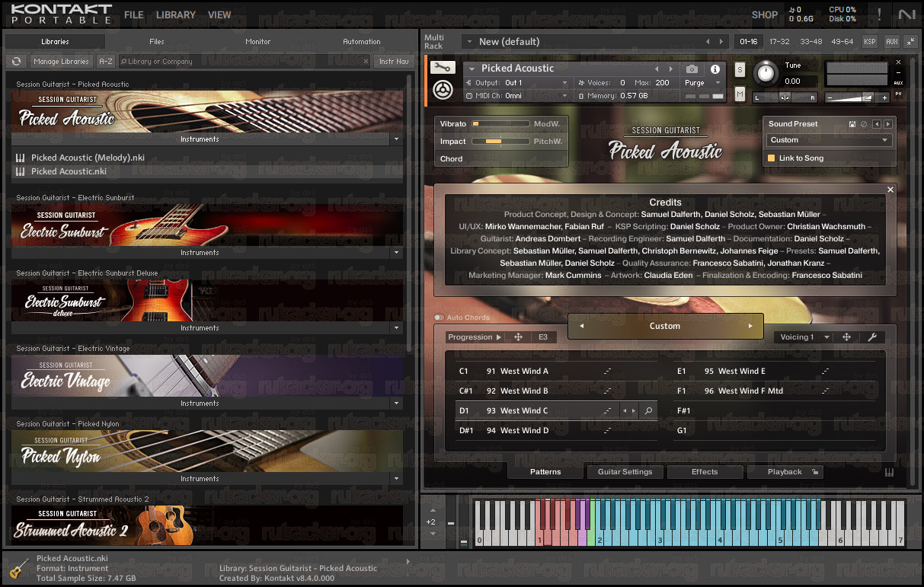Image resolution: width=924 pixels, height=587 pixels.
Task: Click the magnifier icon on West Wind C
Action: click(x=648, y=411)
